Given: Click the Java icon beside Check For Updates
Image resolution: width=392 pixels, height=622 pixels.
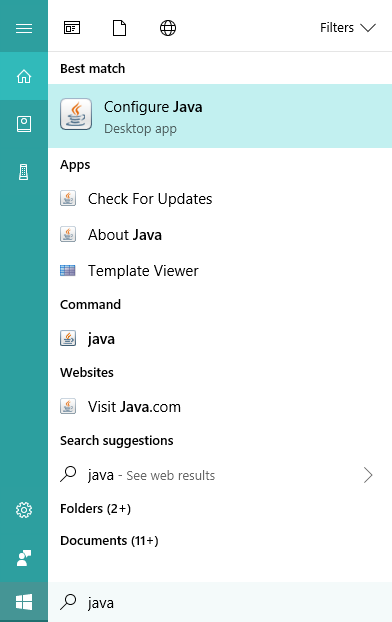Looking at the screenshot, I should (68, 198).
